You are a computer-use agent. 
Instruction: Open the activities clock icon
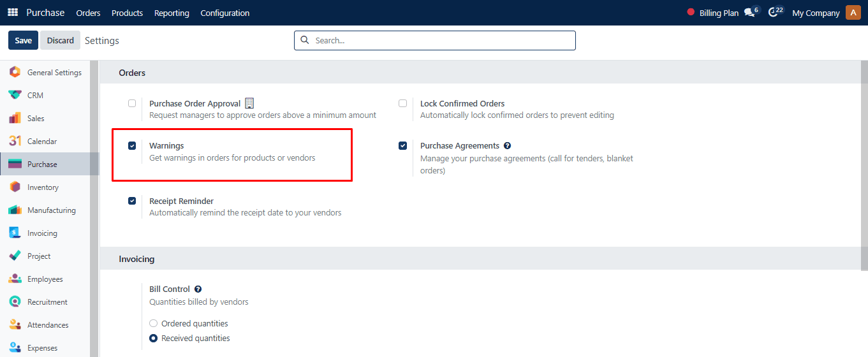[774, 12]
